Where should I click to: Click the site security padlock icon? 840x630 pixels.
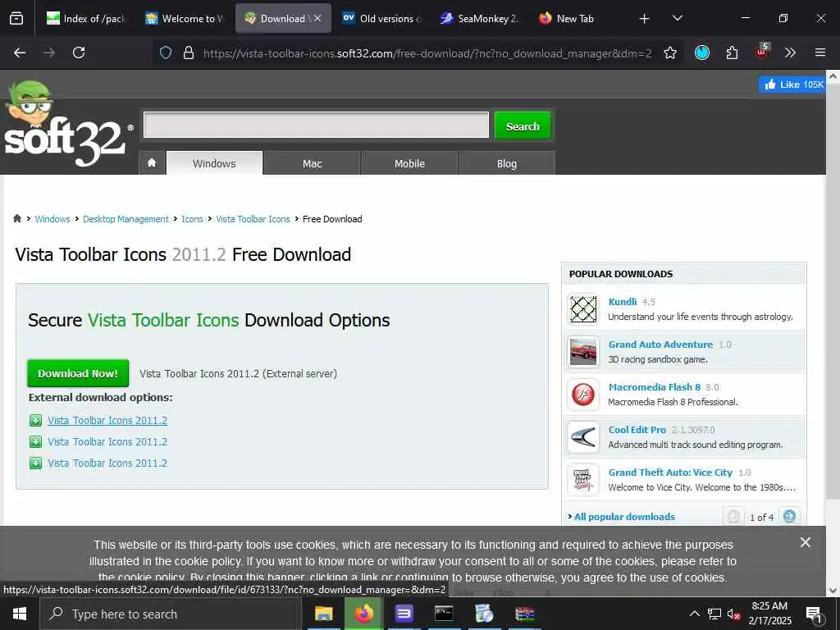pos(188,52)
